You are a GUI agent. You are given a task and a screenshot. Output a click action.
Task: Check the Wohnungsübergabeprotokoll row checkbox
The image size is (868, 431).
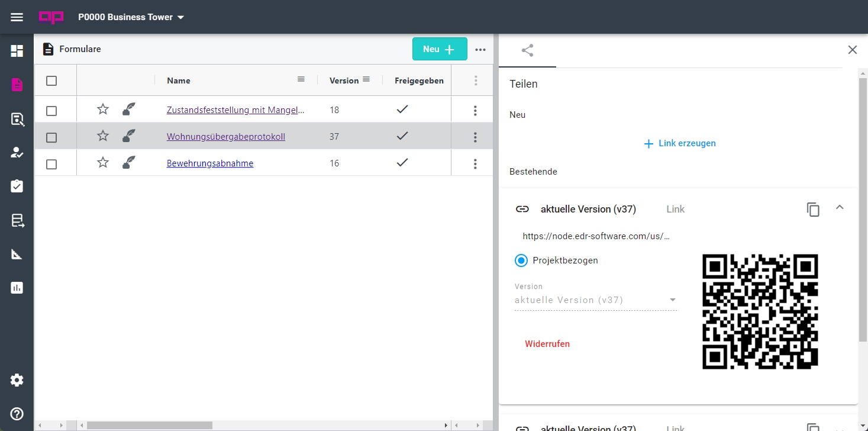[51, 137]
